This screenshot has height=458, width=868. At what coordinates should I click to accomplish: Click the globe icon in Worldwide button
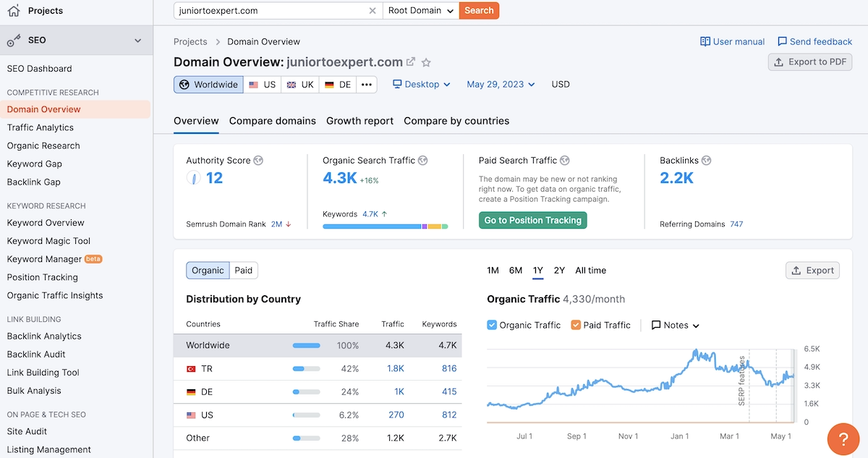click(184, 85)
